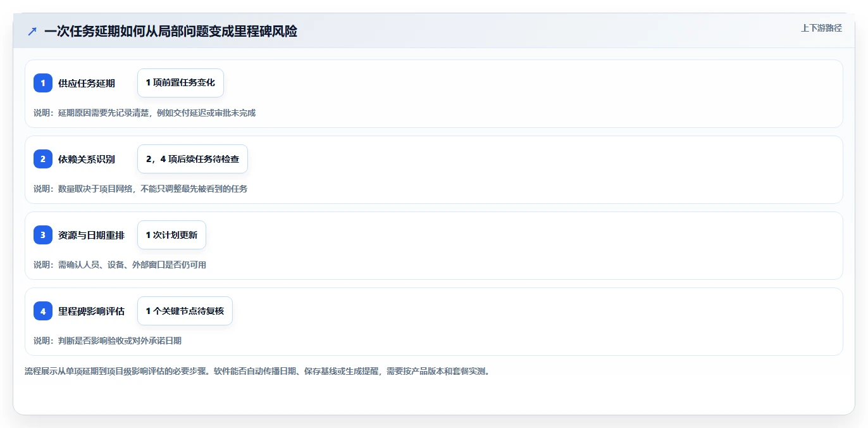Click the 里程碑影响评估 step title

tap(91, 311)
